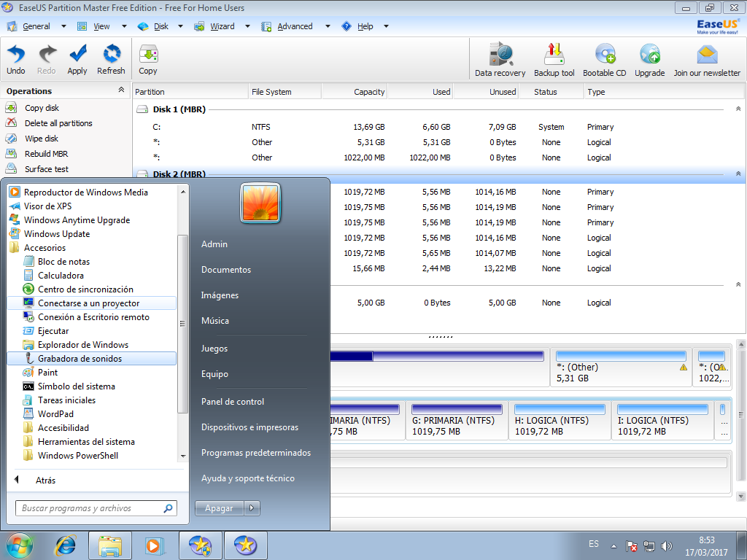
Task: Click the Upgrade icon
Action: click(x=650, y=60)
